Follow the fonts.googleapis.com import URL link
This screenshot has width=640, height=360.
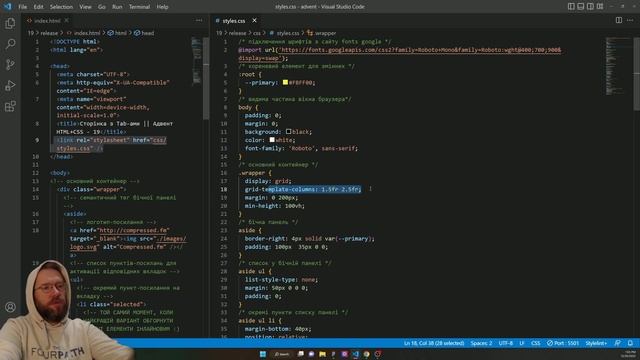[420, 50]
